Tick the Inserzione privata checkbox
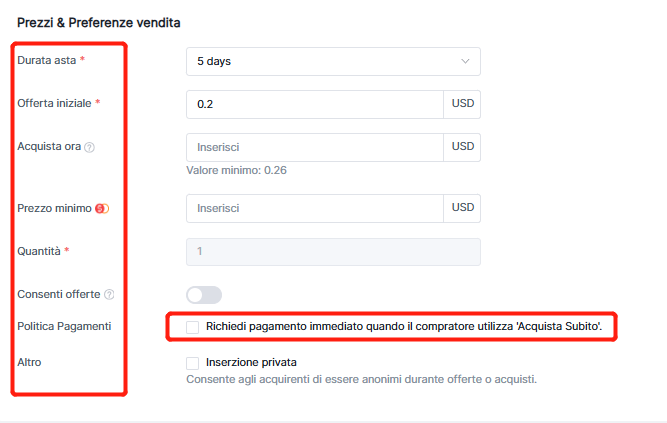Screen dimensions: 667x423 coord(193,362)
